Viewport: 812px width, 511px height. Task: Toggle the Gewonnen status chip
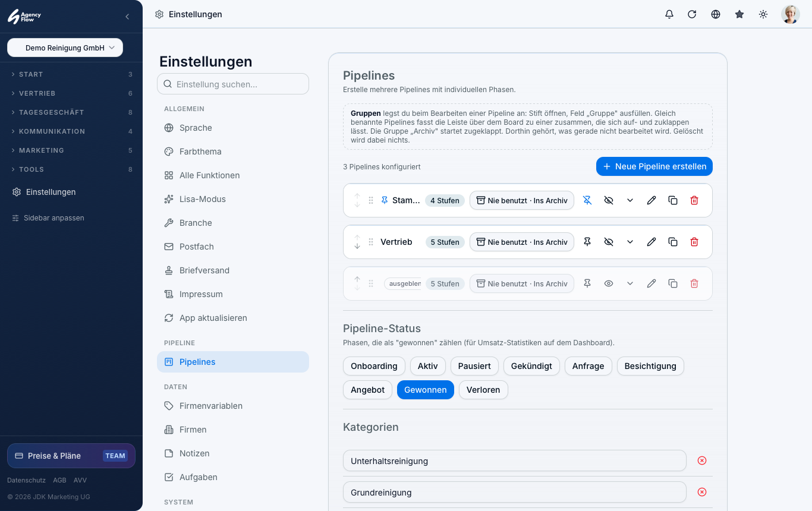pos(426,390)
